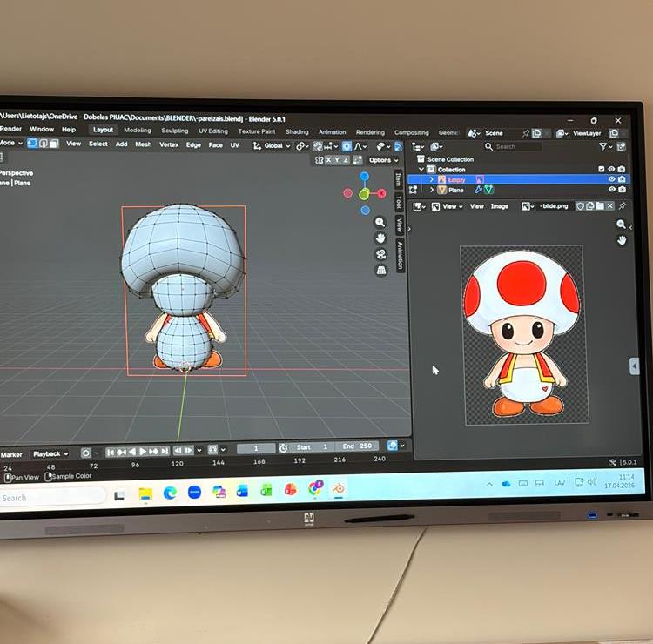
Task: Click the Empty image data icon in outliner
Action: point(480,180)
